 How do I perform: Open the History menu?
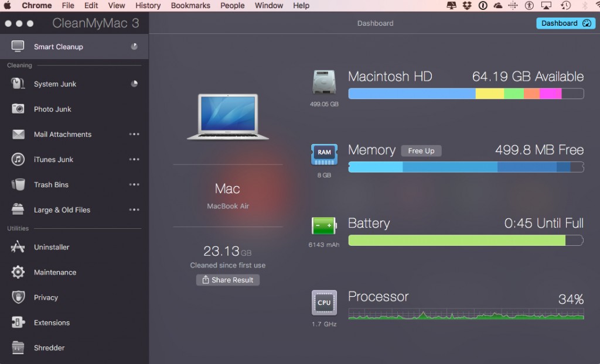click(148, 5)
